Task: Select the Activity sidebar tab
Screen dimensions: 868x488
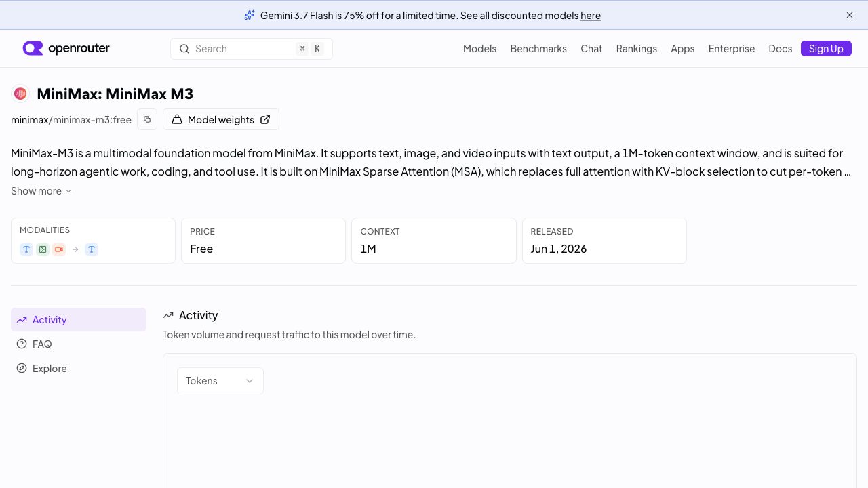Action: [x=79, y=320]
